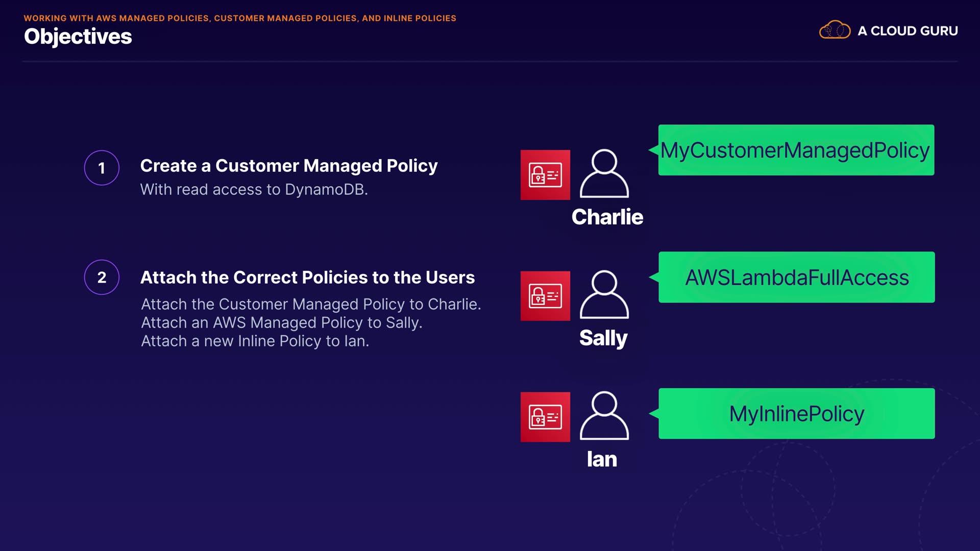The width and height of the screenshot is (980, 551).
Task: Click the AWSLambdaFullAccess green label
Action: point(796,277)
